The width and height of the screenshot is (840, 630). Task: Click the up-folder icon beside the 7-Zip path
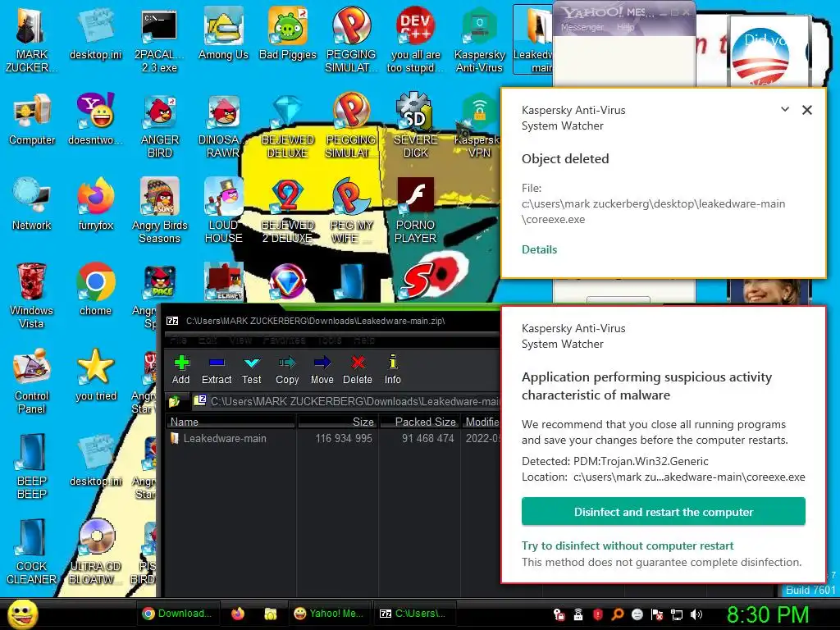tap(175, 401)
